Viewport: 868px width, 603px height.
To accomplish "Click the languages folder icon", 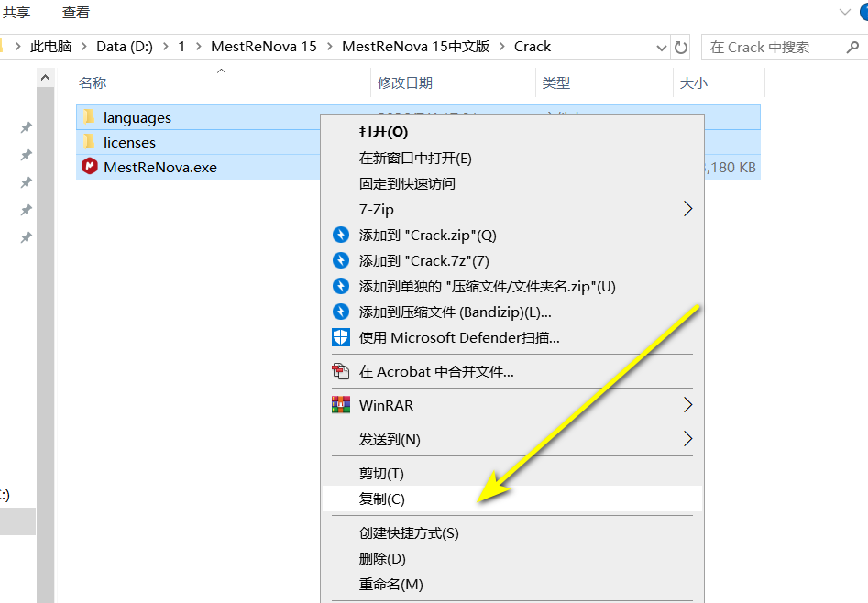I will point(89,116).
